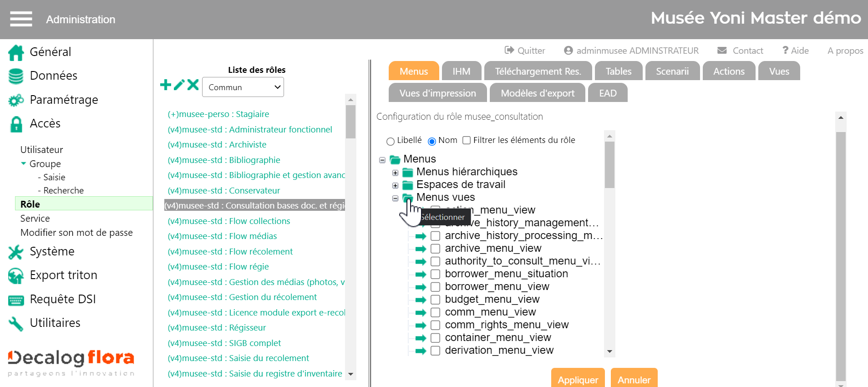This screenshot has width=868, height=387.
Task: Check the comm_menu_view checkbox
Action: click(435, 312)
